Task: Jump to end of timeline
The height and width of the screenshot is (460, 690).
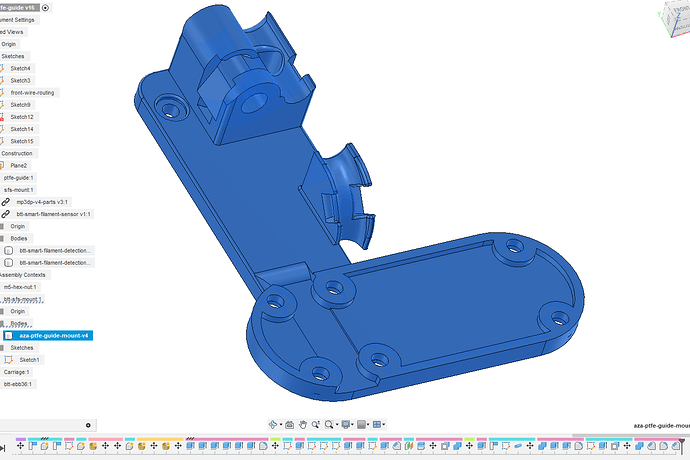Action: coord(2,449)
